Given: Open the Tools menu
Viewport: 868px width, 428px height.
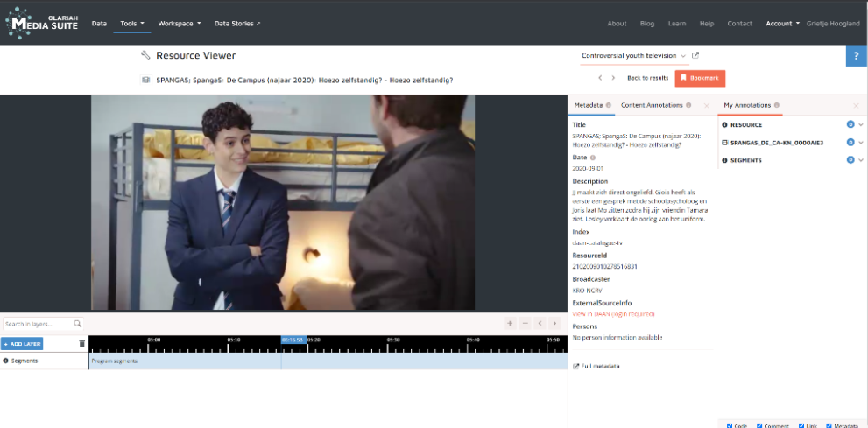Looking at the screenshot, I should point(132,24).
